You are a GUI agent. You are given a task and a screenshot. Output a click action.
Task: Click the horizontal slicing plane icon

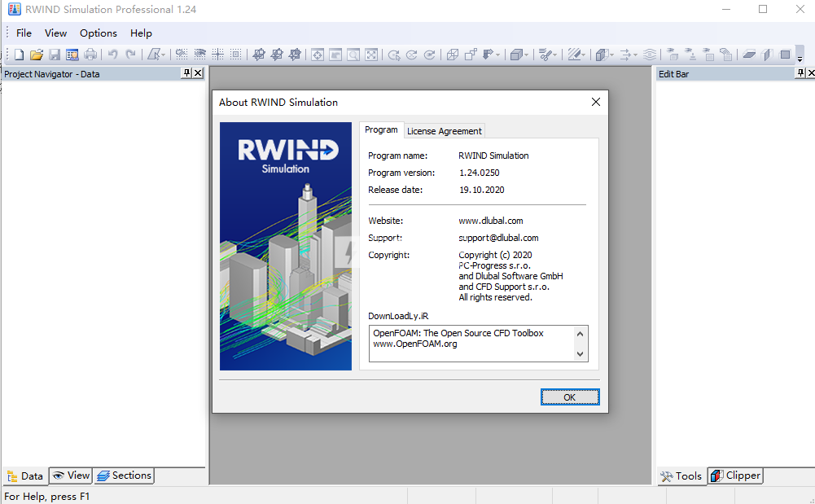[749, 55]
